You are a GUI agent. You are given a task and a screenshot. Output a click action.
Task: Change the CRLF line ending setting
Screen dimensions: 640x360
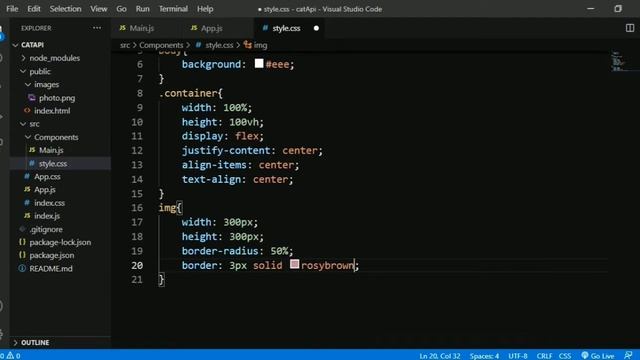coord(544,356)
